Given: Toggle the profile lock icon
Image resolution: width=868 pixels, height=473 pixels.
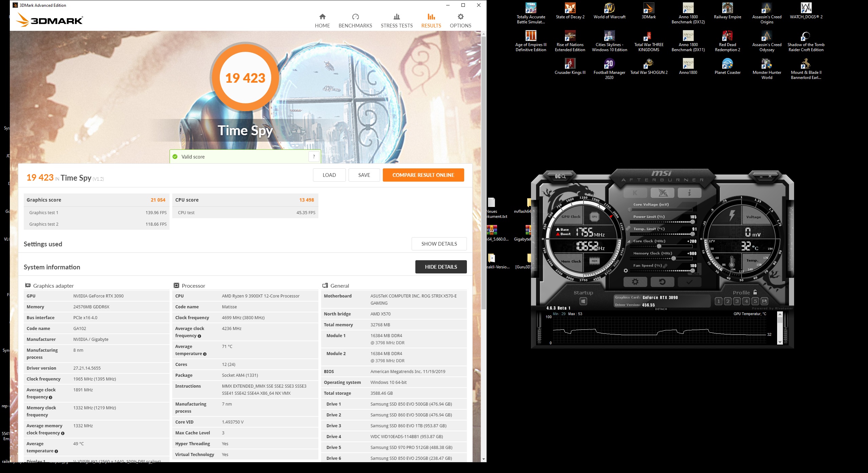Looking at the screenshot, I should pos(755,292).
